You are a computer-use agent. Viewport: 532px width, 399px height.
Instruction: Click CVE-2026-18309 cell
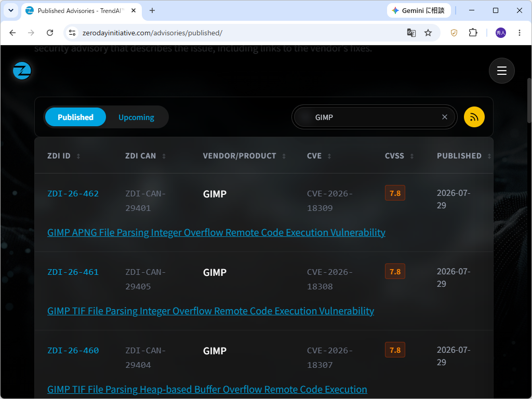[x=330, y=201]
